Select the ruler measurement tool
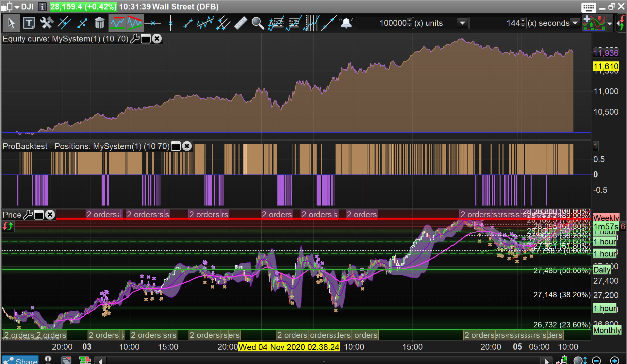 point(240,23)
